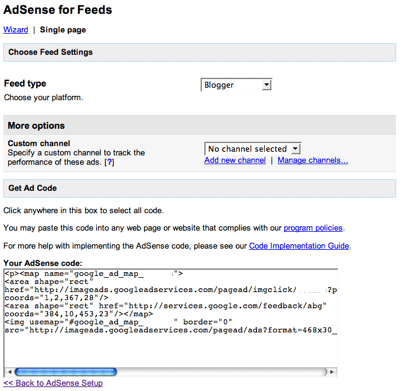Click the left scroll arrow of code box

(9, 372)
